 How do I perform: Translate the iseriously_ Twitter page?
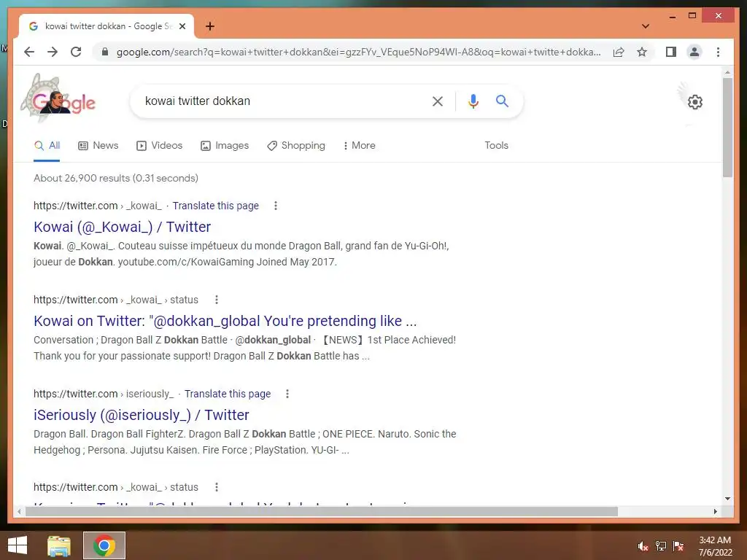[228, 394]
